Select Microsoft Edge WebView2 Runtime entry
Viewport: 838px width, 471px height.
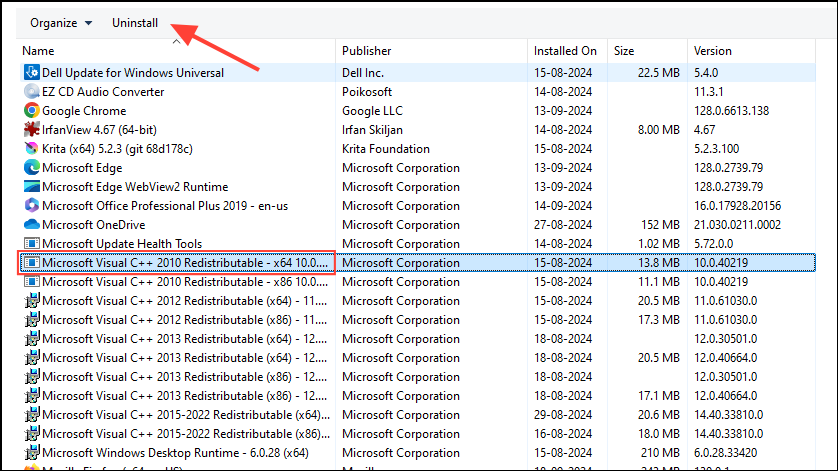(x=135, y=187)
